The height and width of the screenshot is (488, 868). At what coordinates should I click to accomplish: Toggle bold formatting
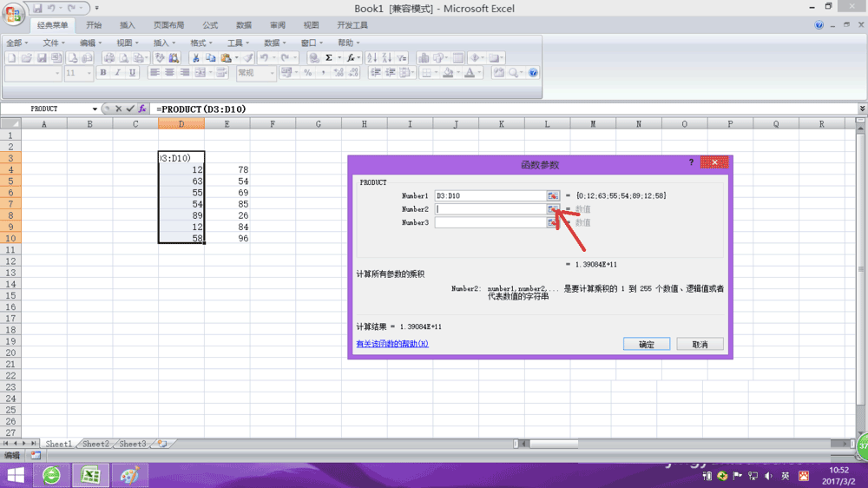point(103,73)
